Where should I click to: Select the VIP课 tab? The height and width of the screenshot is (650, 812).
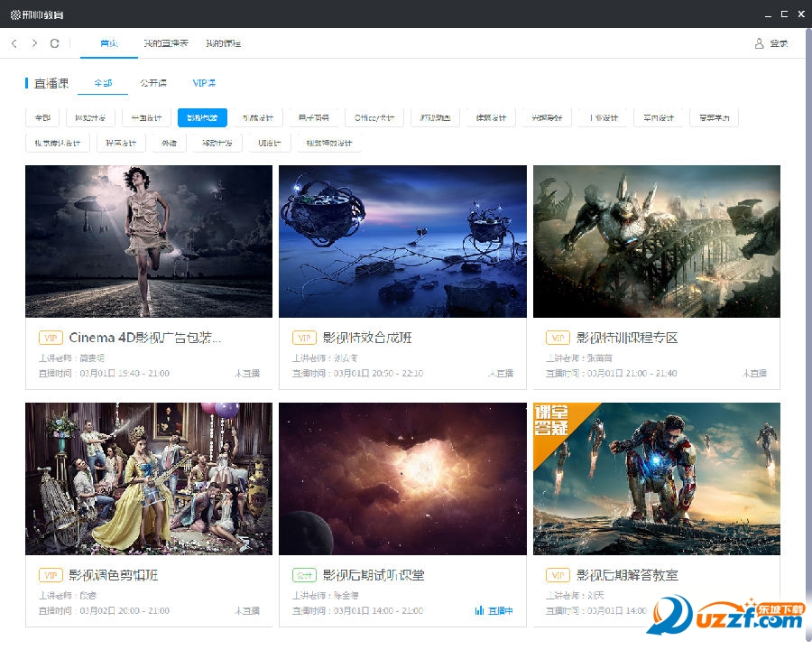[204, 83]
